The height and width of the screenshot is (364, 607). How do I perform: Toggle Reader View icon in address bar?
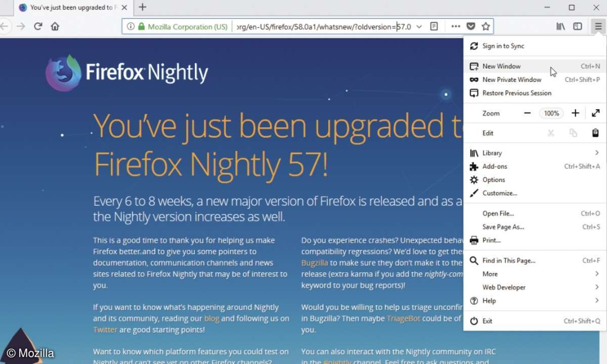tap(434, 26)
